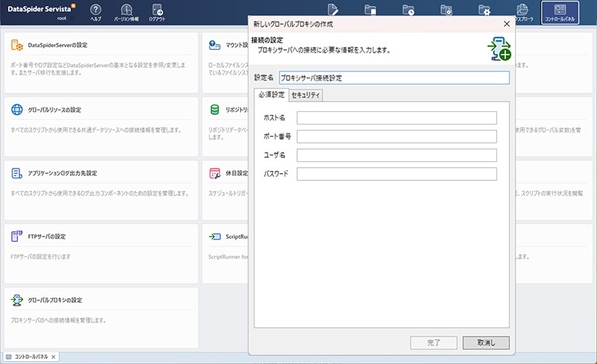The height and width of the screenshot is (364, 597).
Task: Open グローバルプロキシの設定 link
Action: tap(54, 300)
